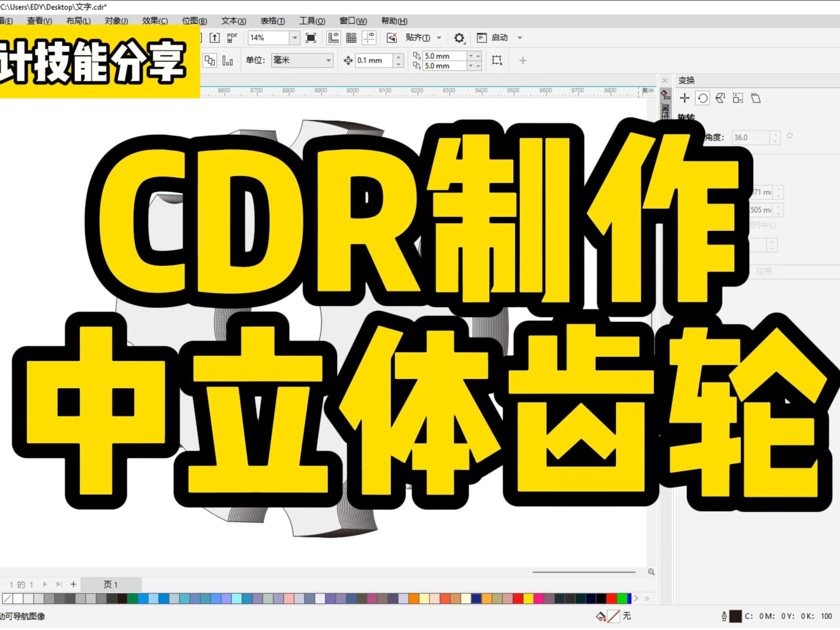840x630 pixels.
Task: Click the 应用 button in Transform docker
Action: [x=764, y=271]
